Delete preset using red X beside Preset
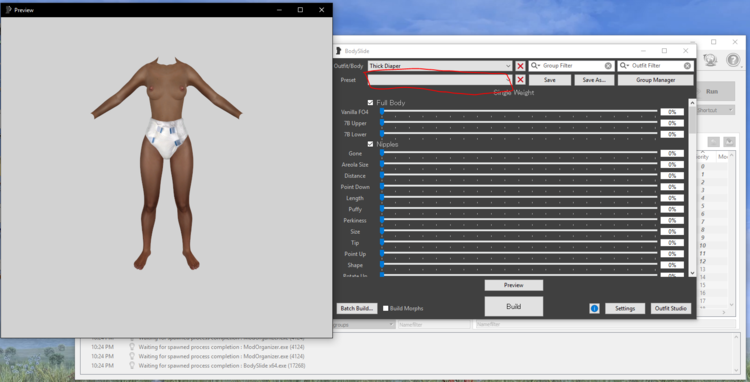 point(520,80)
